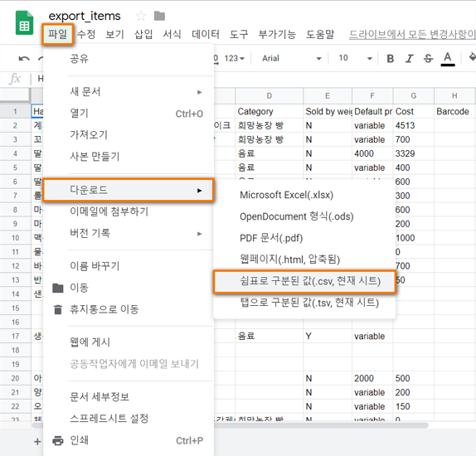
Task: Select 웹에 게시 menu entry
Action: click(129, 342)
